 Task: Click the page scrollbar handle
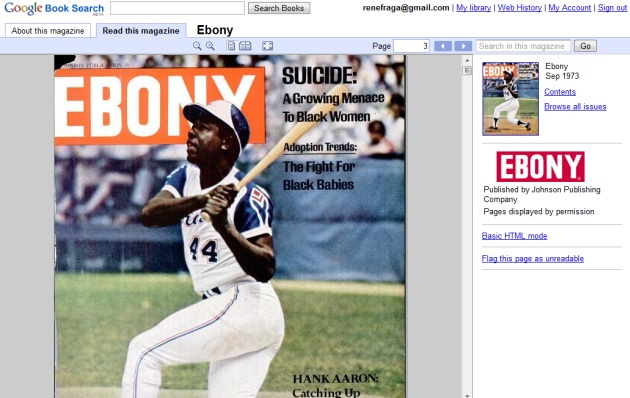click(467, 71)
